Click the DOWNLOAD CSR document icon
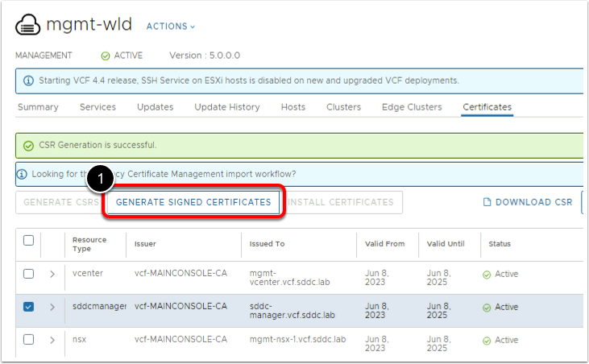Viewport: 589px width, 364px height. coord(487,202)
